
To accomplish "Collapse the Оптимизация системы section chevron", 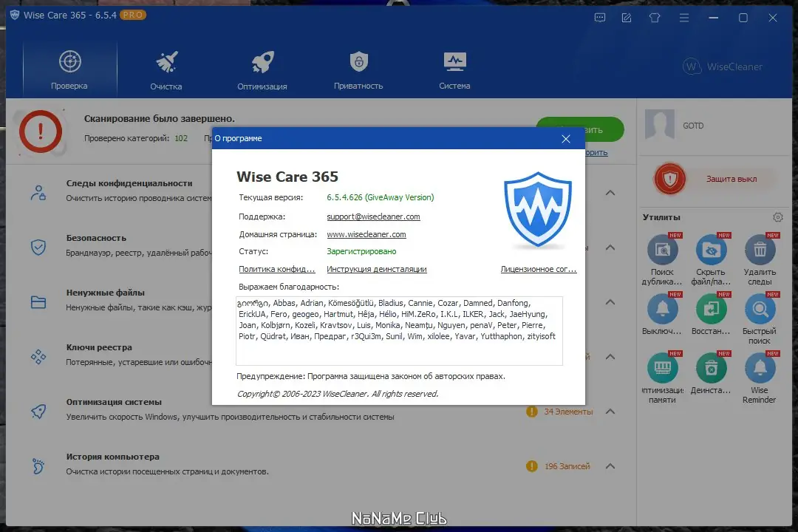I will 610,412.
